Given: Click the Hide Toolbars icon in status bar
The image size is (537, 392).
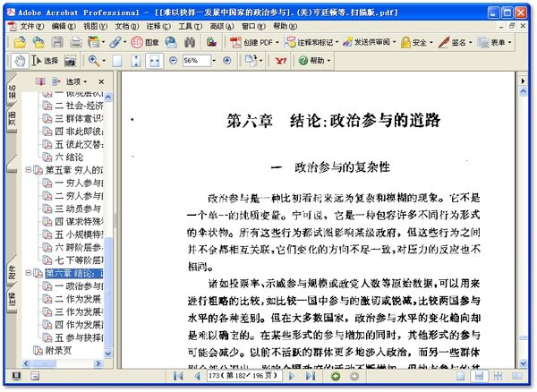Looking at the screenshot, I should point(35,376).
